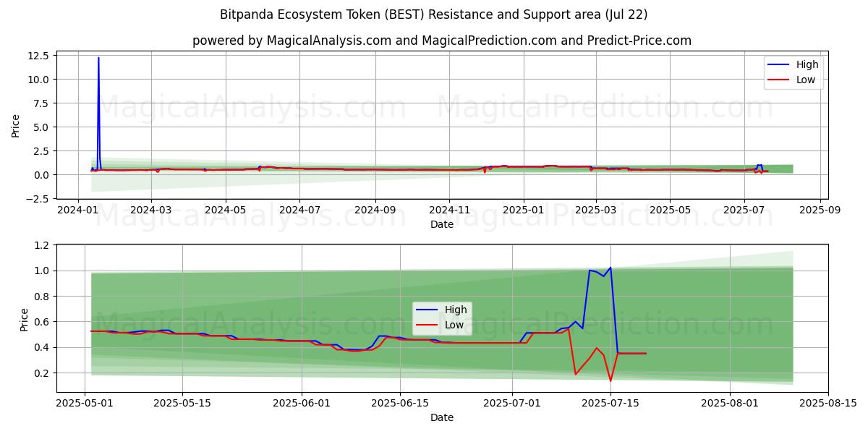The width and height of the screenshot is (868, 434).
Task: Click 'High' in the top chart legend
Action: point(807,64)
